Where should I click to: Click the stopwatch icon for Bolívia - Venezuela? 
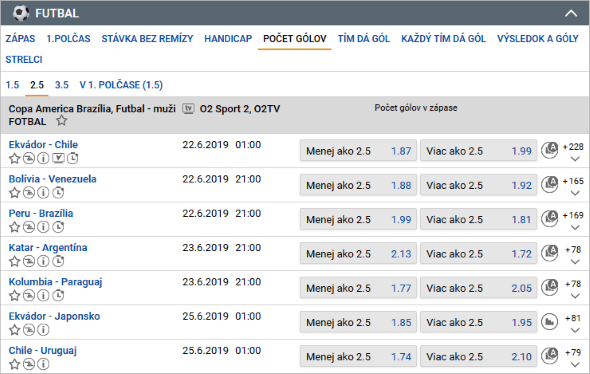click(58, 193)
